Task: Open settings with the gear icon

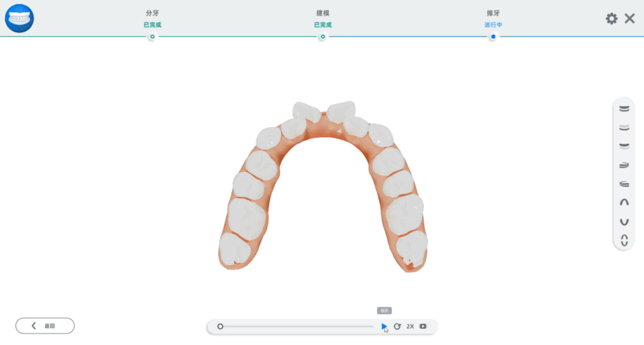Action: click(x=611, y=19)
